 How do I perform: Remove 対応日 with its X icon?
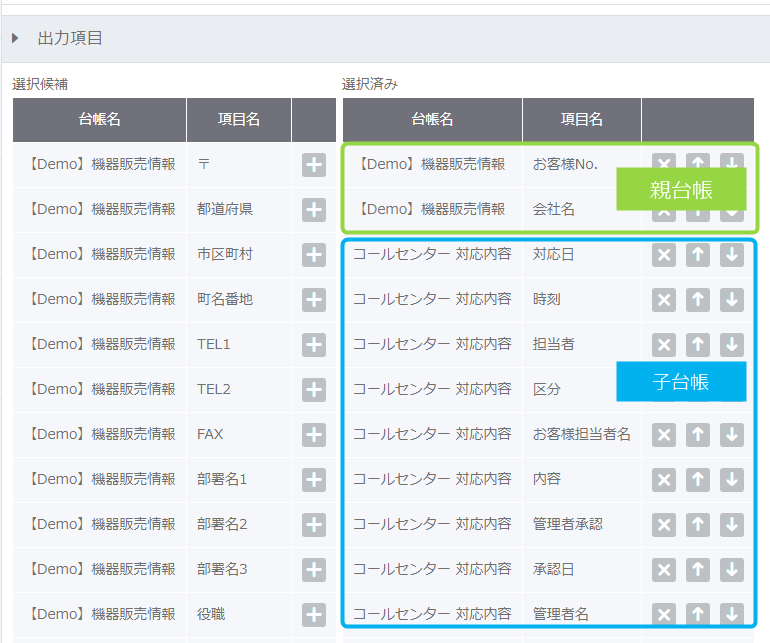coord(664,255)
